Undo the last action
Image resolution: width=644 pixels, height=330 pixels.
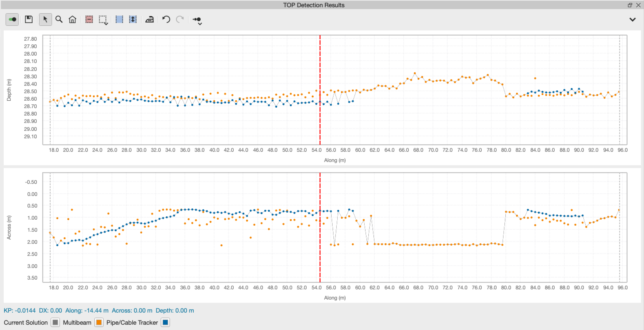click(x=166, y=20)
